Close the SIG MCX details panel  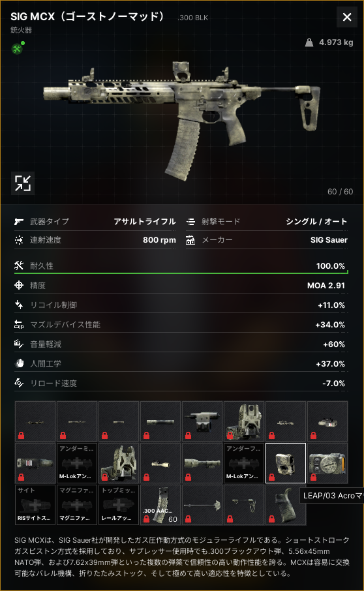tap(347, 17)
